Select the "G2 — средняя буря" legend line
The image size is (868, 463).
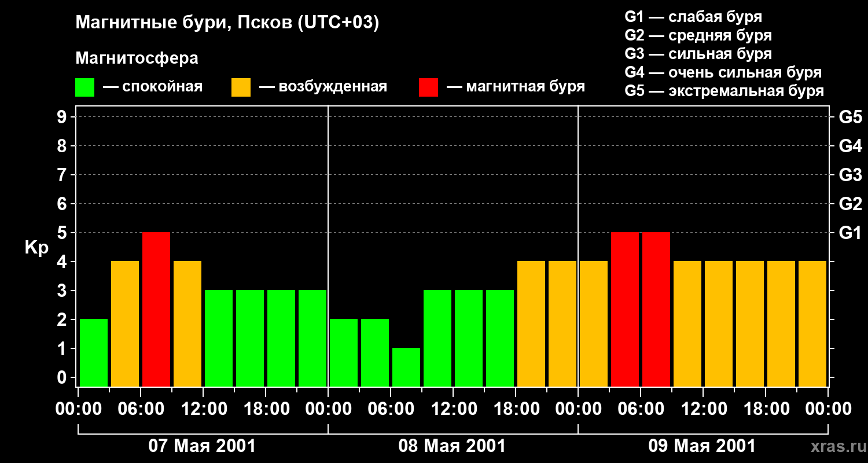[698, 35]
